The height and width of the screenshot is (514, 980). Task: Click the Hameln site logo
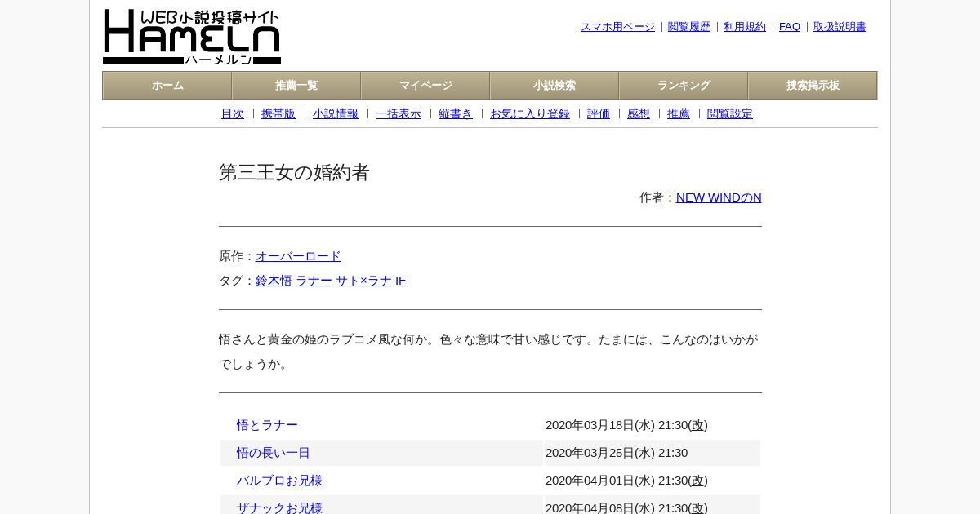[192, 37]
